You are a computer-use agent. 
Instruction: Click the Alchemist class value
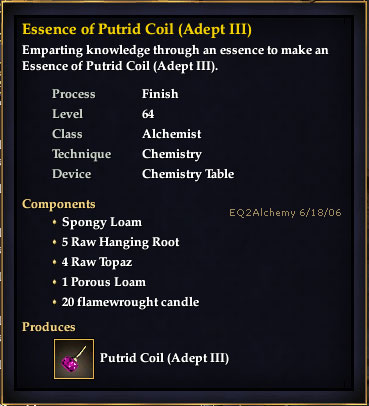click(x=172, y=134)
